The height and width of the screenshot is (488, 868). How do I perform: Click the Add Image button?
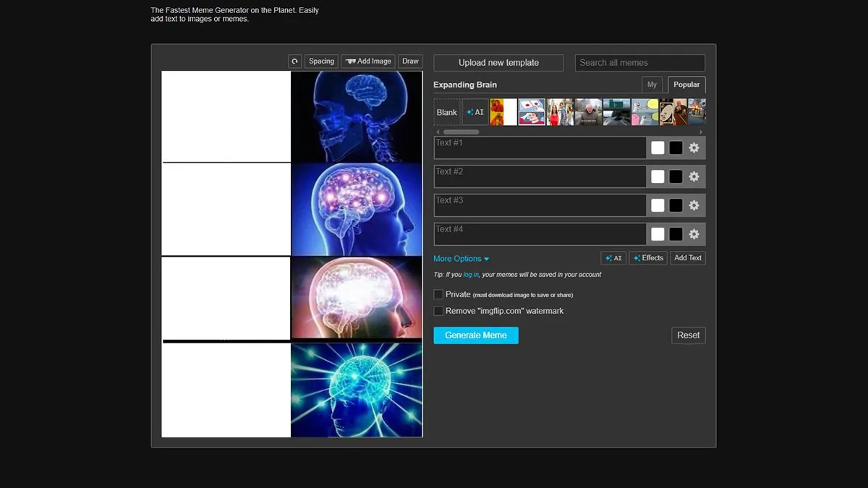coord(368,61)
